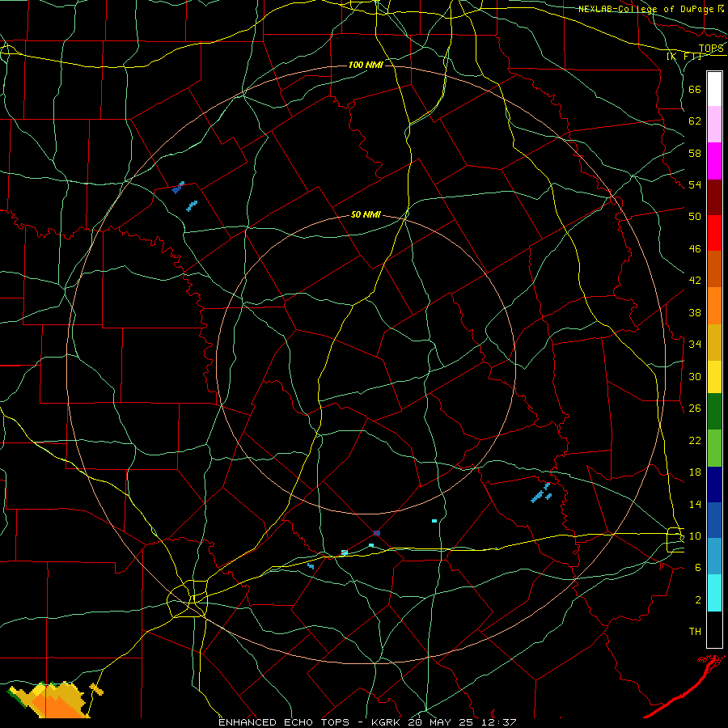This screenshot has width=728, height=728.
Task: Pick the dark orange legend swatch
Action: click(714, 269)
